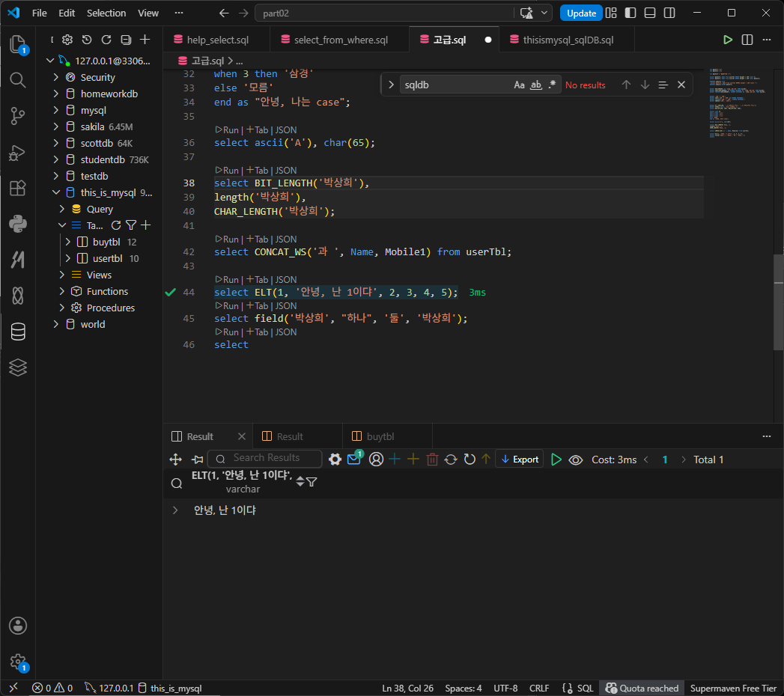The image size is (784, 696).
Task: Open the Database explorer view
Action: 18,332
